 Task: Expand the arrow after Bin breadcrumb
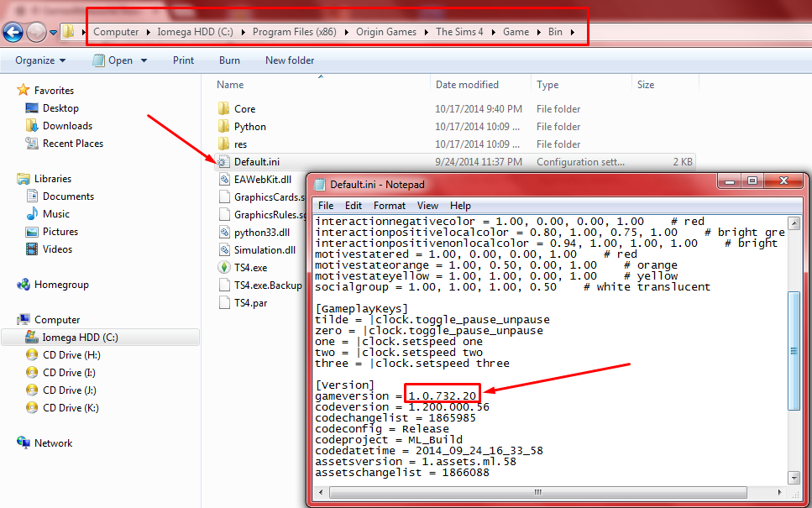pos(572,32)
